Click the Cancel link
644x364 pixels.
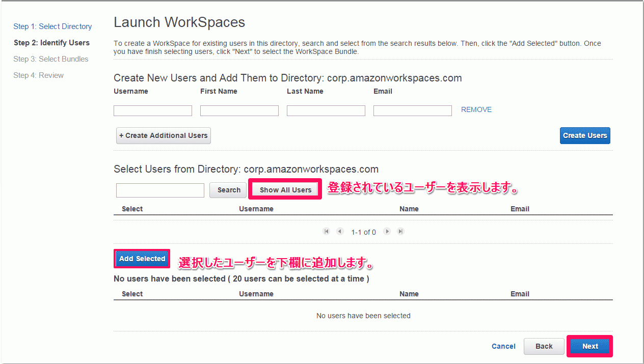point(503,346)
